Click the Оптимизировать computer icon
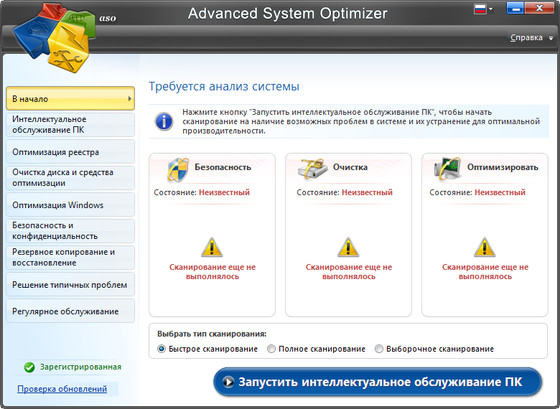The width and height of the screenshot is (560, 409). tap(447, 168)
